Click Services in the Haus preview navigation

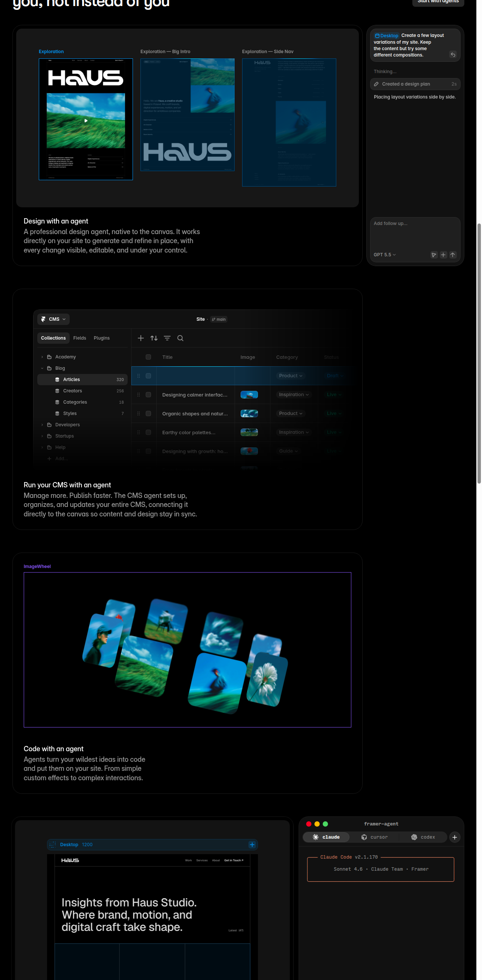coord(202,861)
